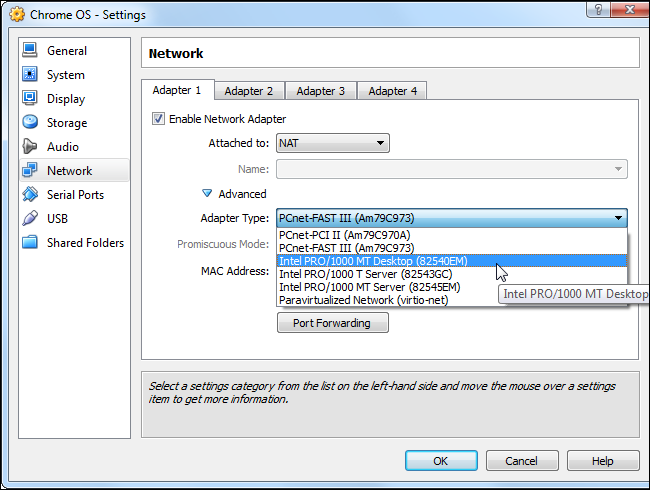This screenshot has width=650, height=490.
Task: Click the Network page heading
Action: tap(176, 53)
